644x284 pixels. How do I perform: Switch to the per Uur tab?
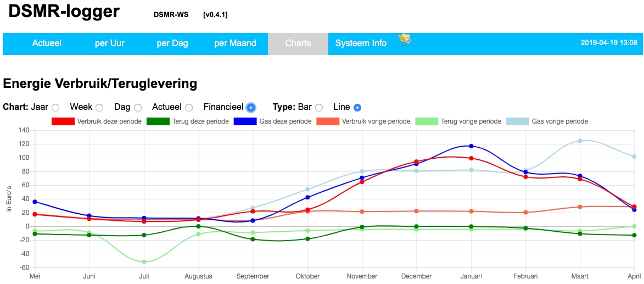pos(110,43)
